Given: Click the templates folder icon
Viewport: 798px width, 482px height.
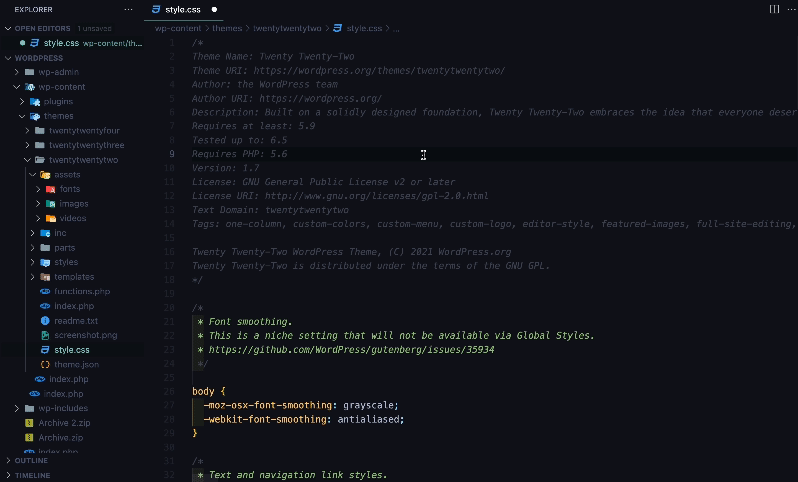Looking at the screenshot, I should pyautogui.click(x=45, y=277).
